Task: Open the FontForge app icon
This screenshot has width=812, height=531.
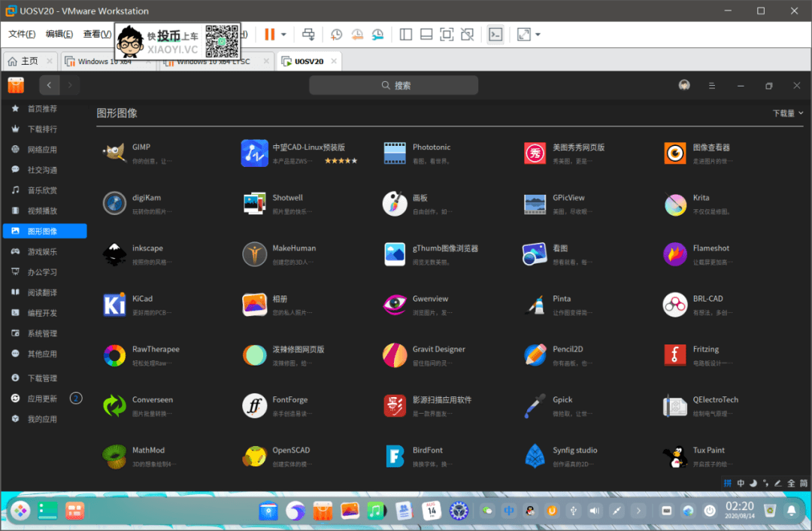Action: tap(254, 405)
